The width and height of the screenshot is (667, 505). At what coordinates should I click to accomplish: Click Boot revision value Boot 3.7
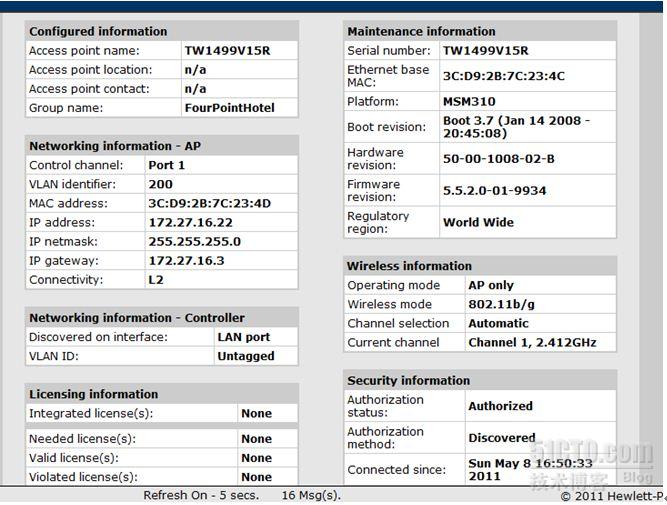(516, 127)
